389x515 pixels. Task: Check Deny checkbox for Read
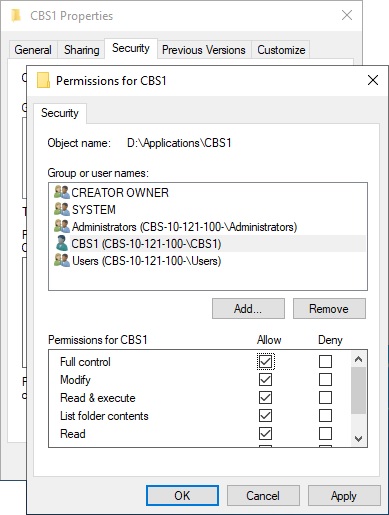[x=325, y=433]
